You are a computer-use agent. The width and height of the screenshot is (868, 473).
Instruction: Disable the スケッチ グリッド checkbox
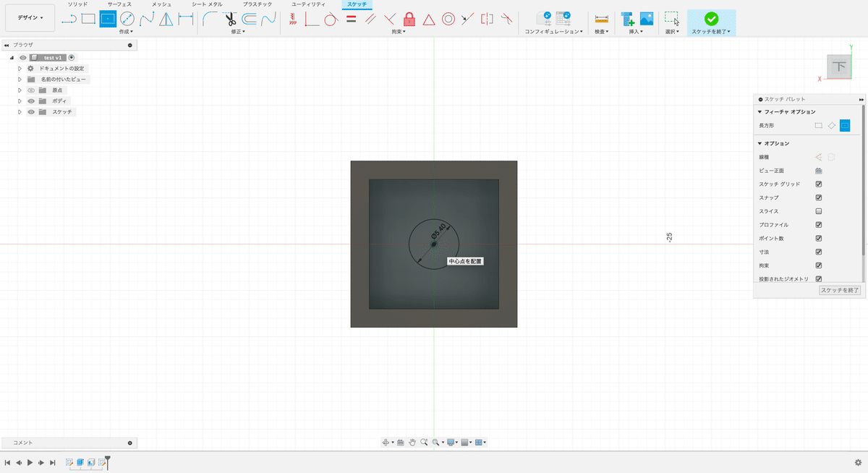[x=819, y=184]
